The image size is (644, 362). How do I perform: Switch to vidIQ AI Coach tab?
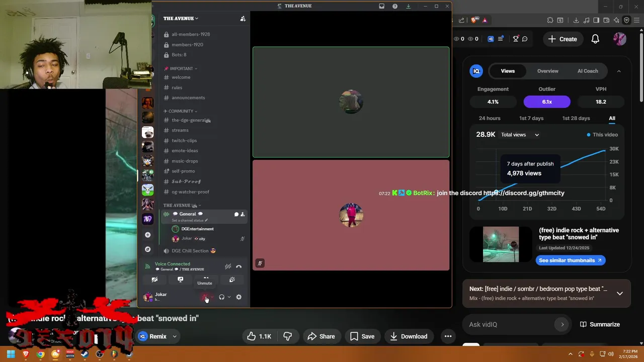[588, 71]
